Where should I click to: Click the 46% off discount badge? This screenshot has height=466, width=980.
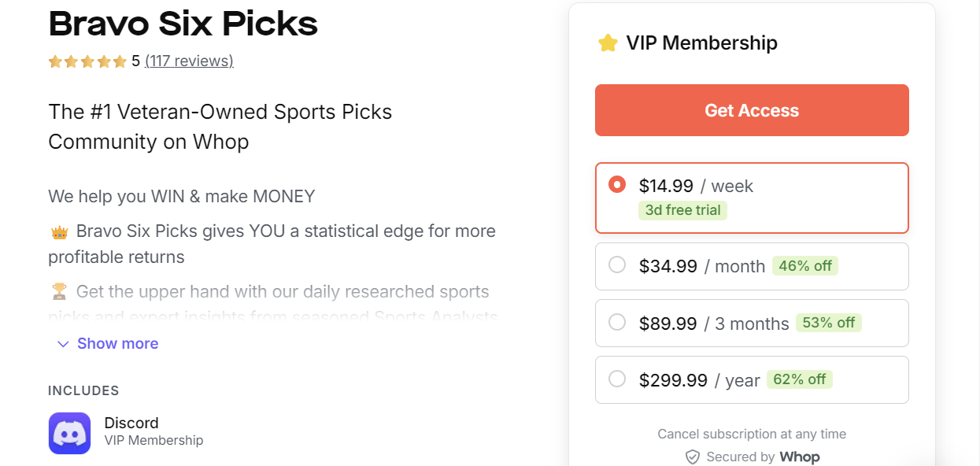pyautogui.click(x=804, y=266)
